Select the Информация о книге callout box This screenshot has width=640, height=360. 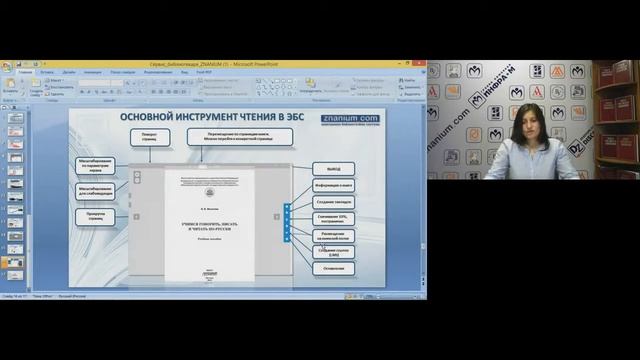(x=333, y=185)
